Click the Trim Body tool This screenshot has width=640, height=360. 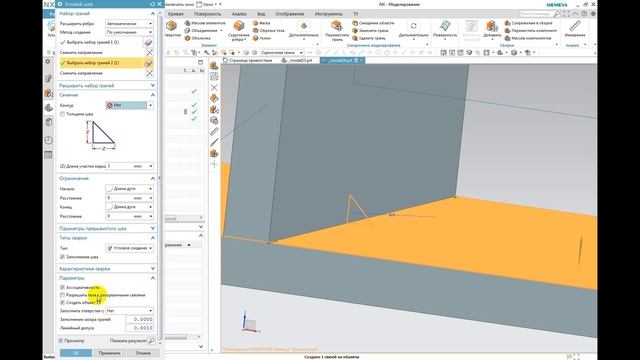(x=268, y=30)
